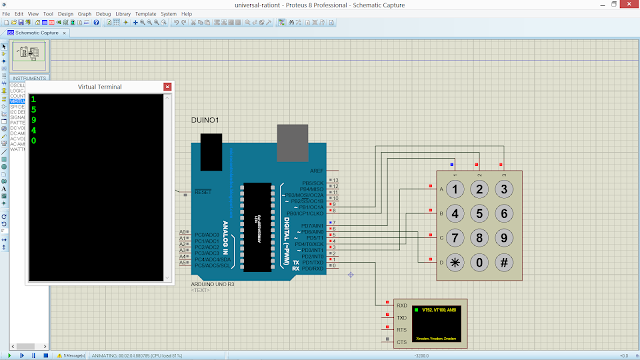Image resolution: width=640 pixels, height=360 pixels.
Task: Open the System menu
Action: pos(169,14)
